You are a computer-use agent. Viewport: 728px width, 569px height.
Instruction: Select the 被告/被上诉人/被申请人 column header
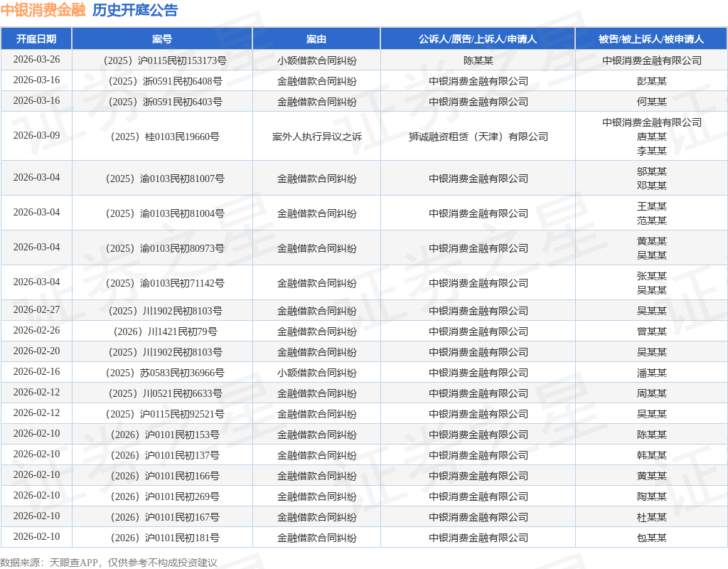coord(651,39)
